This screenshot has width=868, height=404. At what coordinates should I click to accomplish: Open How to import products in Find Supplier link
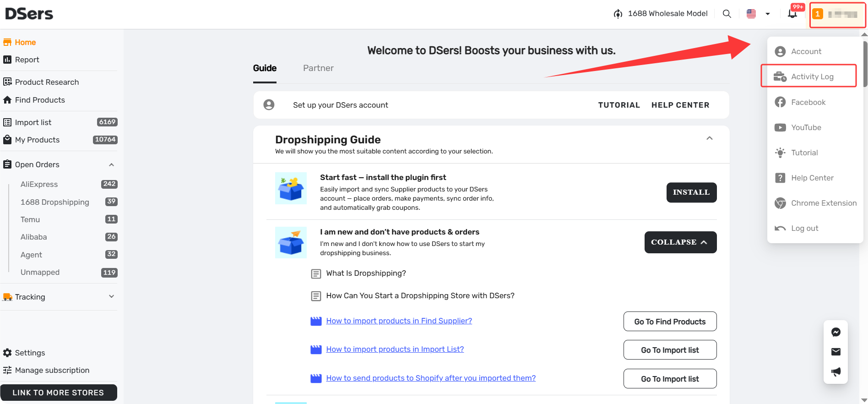399,321
